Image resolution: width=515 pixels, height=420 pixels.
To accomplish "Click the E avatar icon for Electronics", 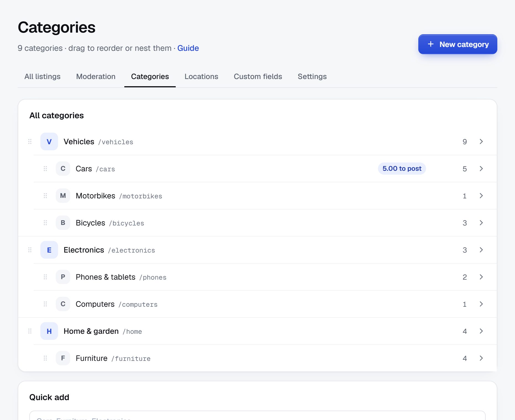I will tap(49, 250).
